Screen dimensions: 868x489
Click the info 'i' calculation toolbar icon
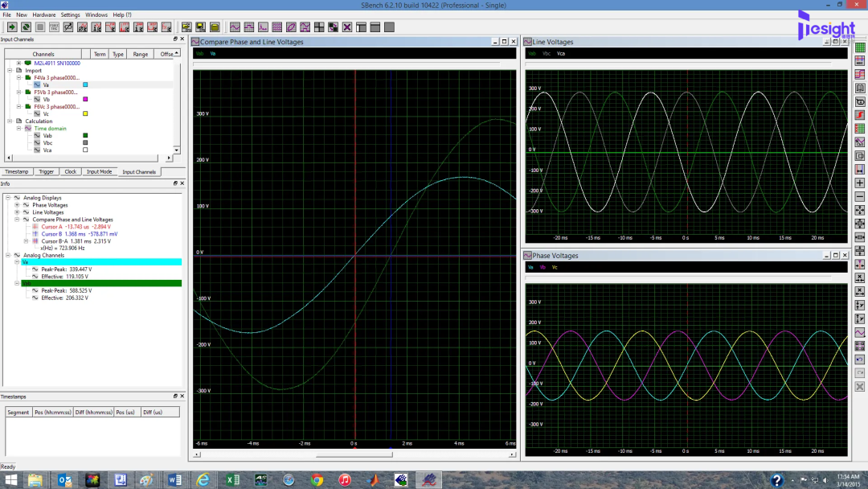[96, 27]
